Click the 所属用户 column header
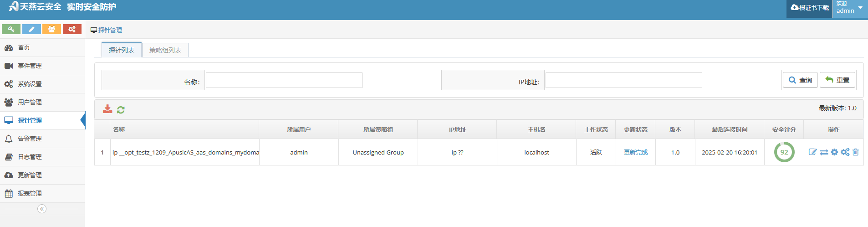Image resolution: width=868 pixels, height=227 pixels. pyautogui.click(x=299, y=129)
